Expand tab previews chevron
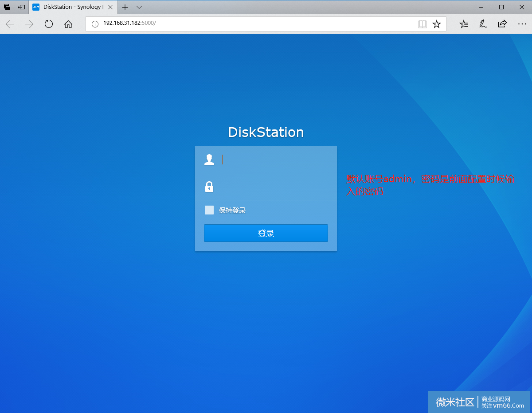This screenshot has height=413, width=532. pyautogui.click(x=139, y=7)
